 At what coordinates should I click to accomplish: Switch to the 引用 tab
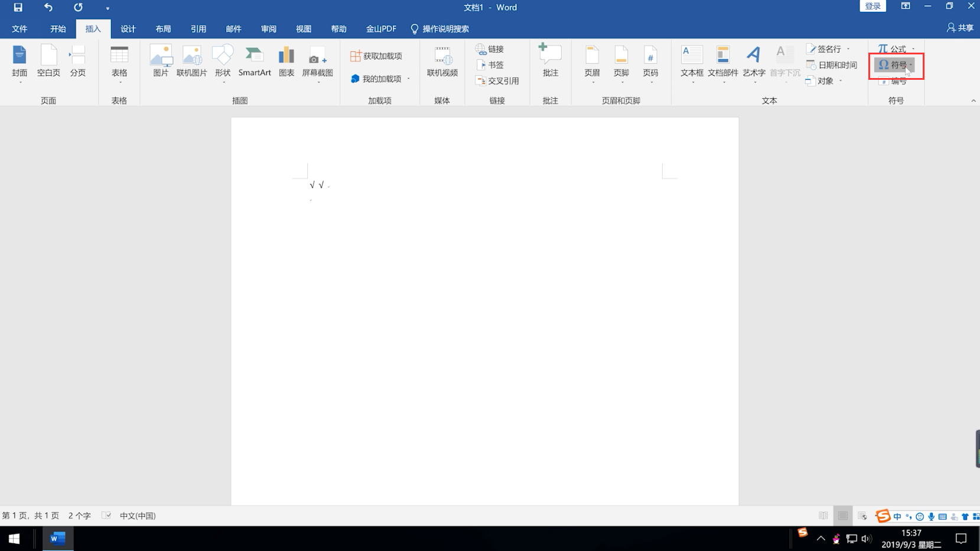[x=198, y=28]
